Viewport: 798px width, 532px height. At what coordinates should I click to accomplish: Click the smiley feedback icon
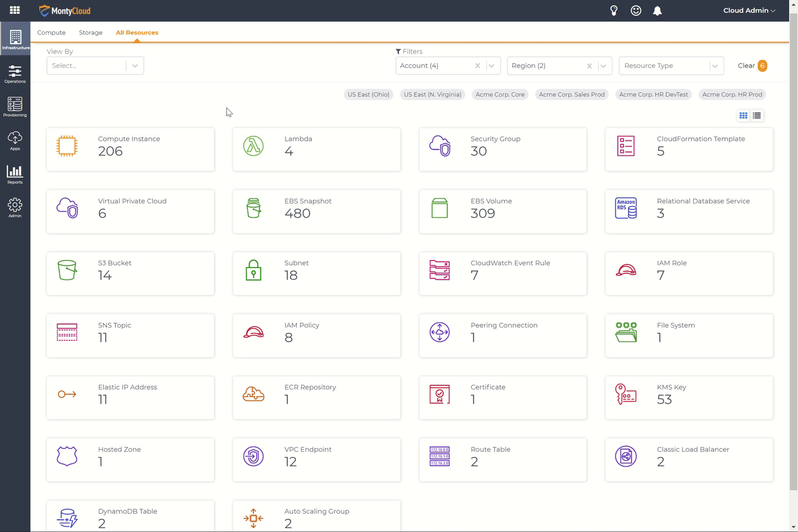(x=636, y=11)
